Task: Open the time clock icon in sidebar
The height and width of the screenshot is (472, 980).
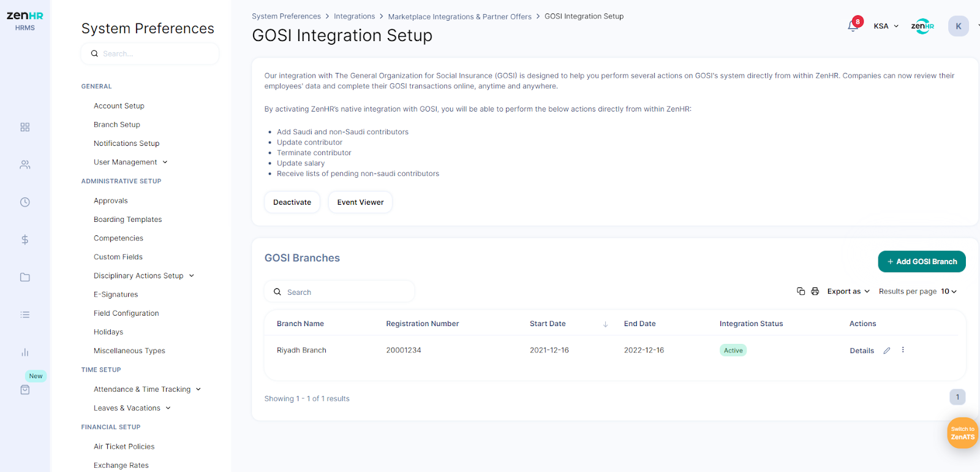Action: click(24, 202)
